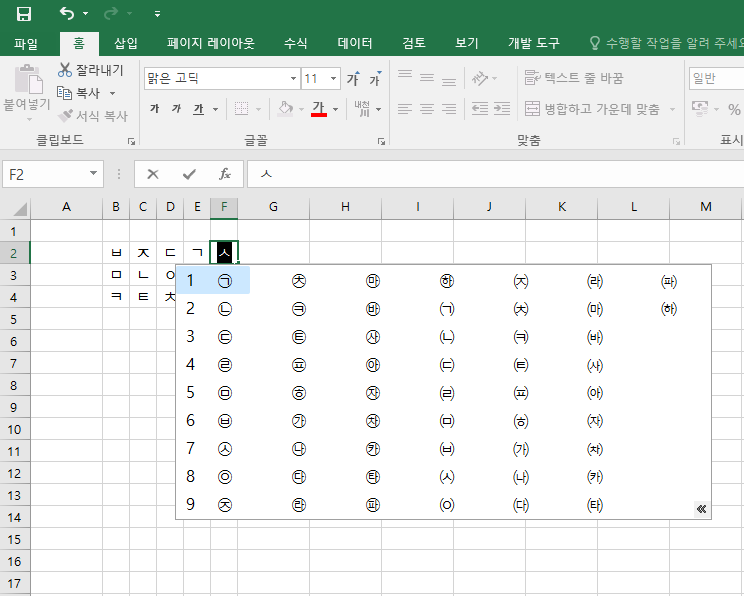Open the 데이터 ribbon tab

click(x=355, y=44)
